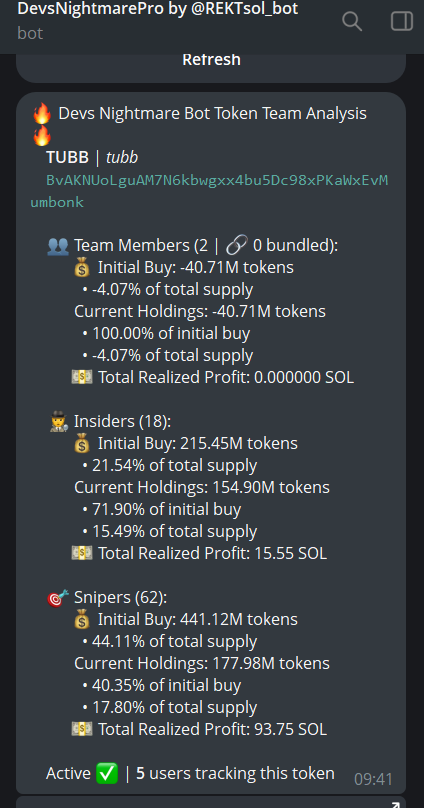The image size is (424, 808).
Task: Click the arrow icon on bottom message
Action: (x=396, y=804)
